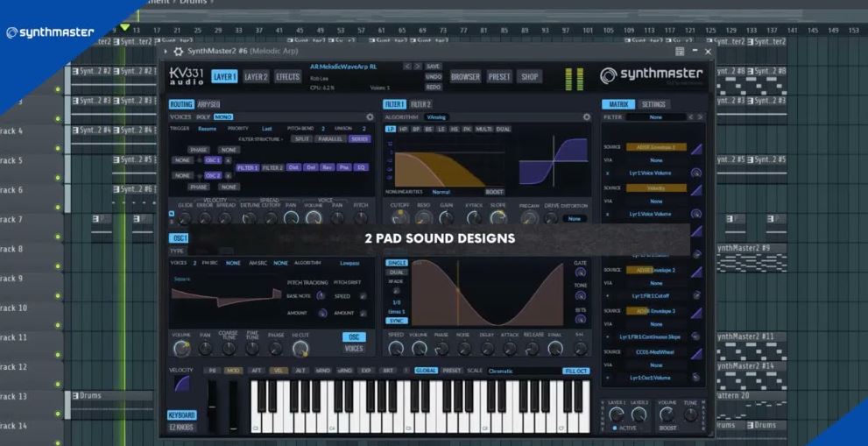Click the mod wheel slider
Image resolution: width=868 pixels, height=446 pixels.
(x=233, y=406)
